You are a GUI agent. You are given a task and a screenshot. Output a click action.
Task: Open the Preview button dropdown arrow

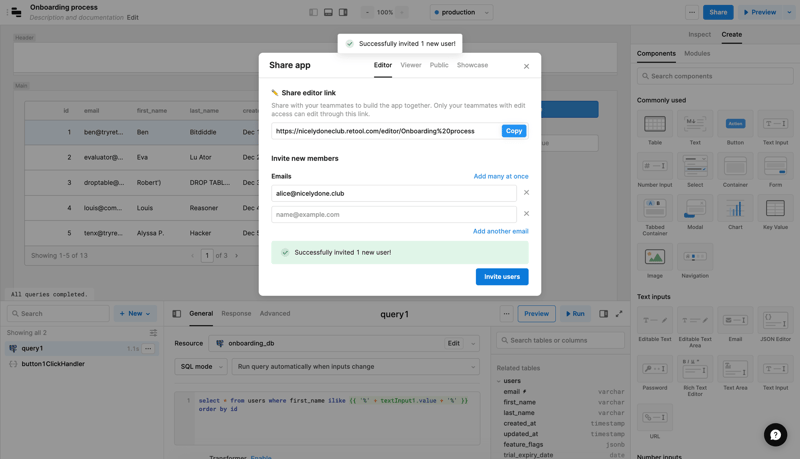click(789, 12)
